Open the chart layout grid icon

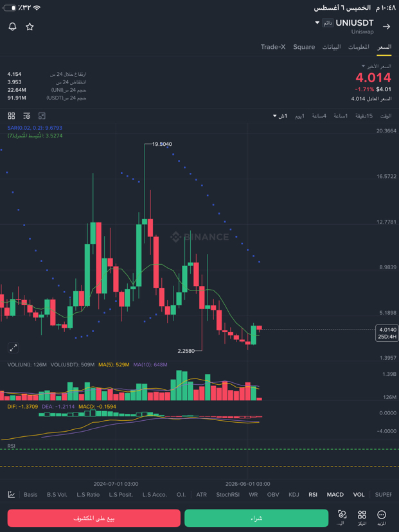[12, 116]
